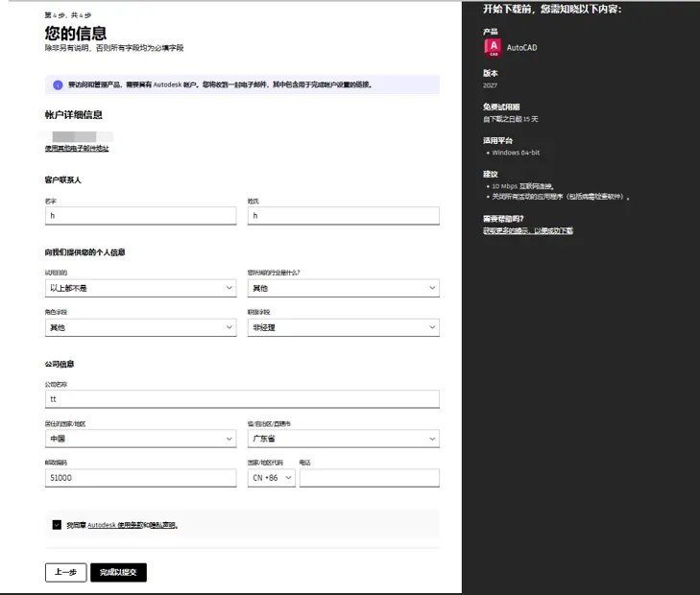Viewport: 700px width, 595px height.
Task: Click the company name field containing tt
Action: [242, 399]
